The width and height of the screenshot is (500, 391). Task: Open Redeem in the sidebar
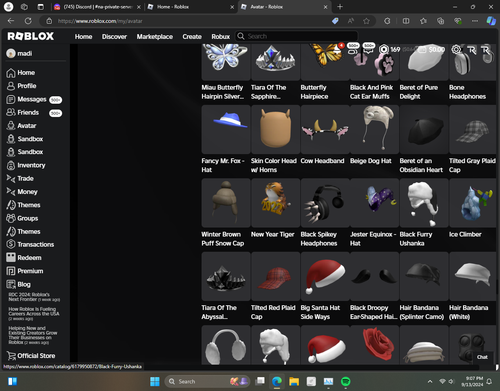pyautogui.click(x=24, y=258)
